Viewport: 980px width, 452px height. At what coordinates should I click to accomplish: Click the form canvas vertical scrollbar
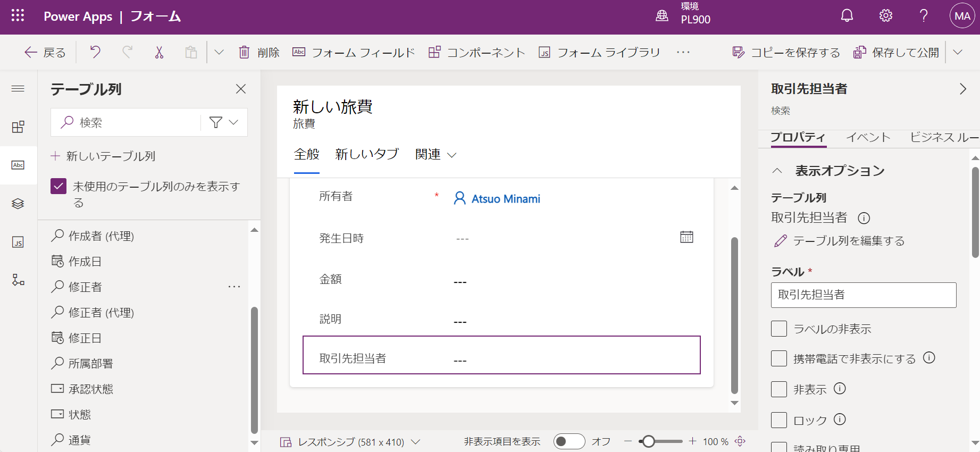click(x=734, y=315)
